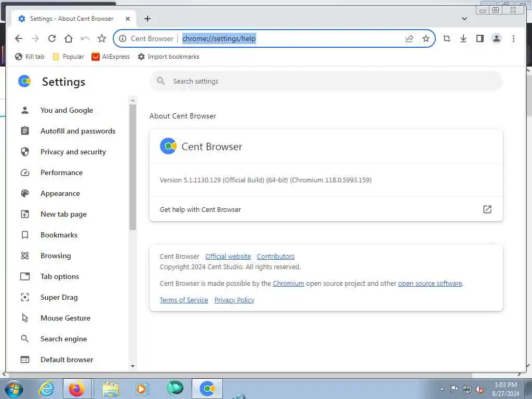Open the three-dot browser menu
The height and width of the screenshot is (399, 532).
point(513,38)
